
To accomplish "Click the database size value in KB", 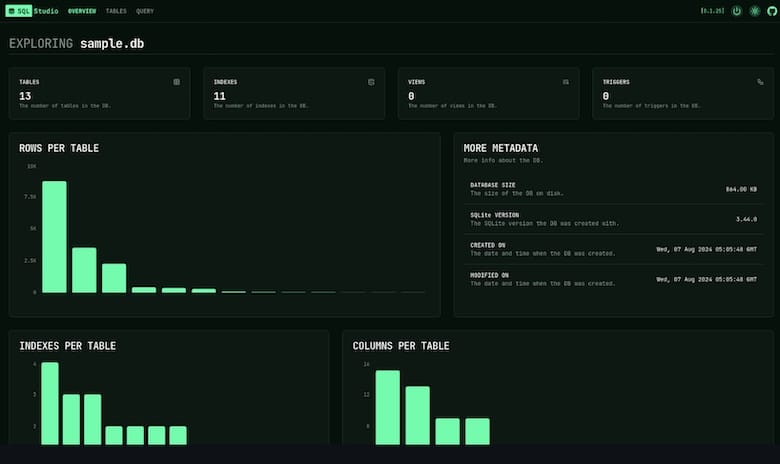I will point(741,189).
